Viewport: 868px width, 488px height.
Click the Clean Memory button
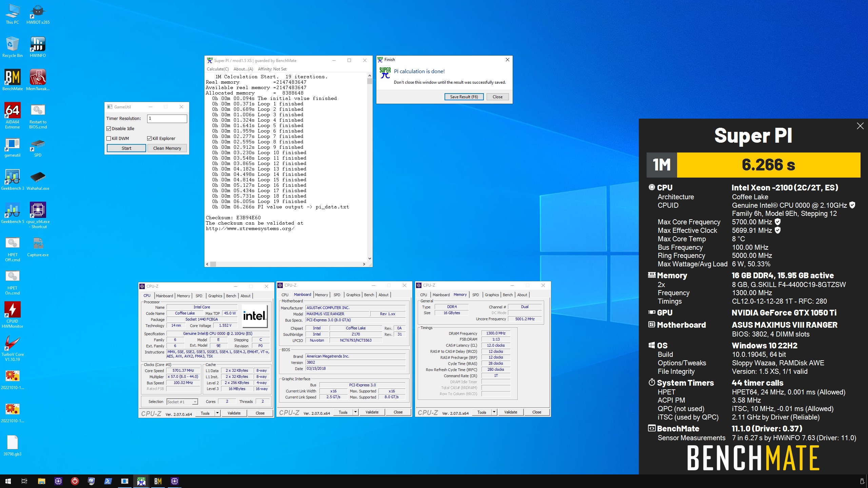[x=167, y=148]
